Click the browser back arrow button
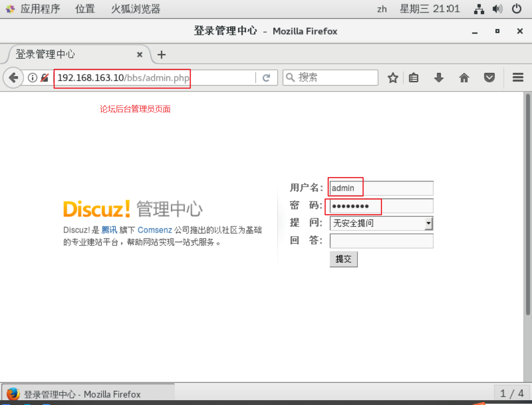 pyautogui.click(x=14, y=78)
